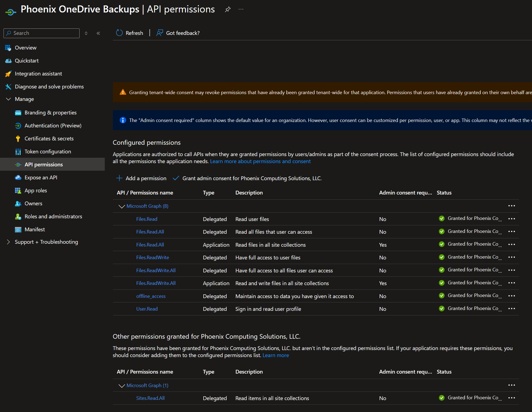Open ellipsis menu for Read files in all site collections
Screen dimensions: 532x412
click(x=511, y=244)
